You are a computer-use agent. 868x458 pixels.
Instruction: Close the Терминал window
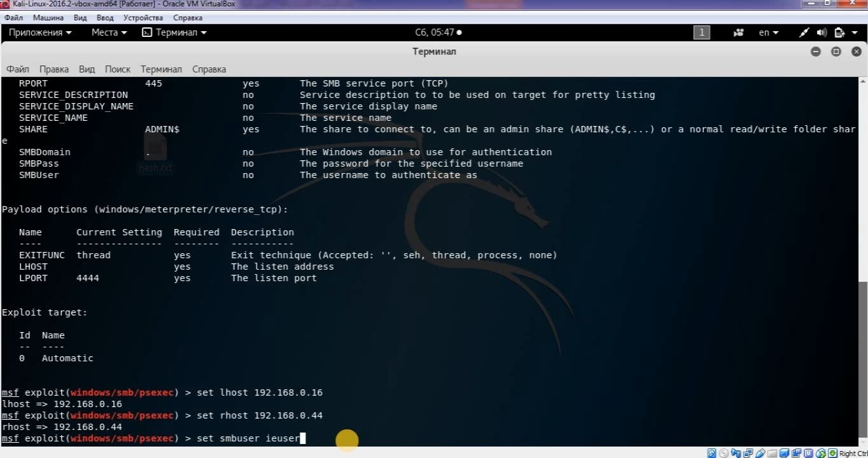pos(857,52)
